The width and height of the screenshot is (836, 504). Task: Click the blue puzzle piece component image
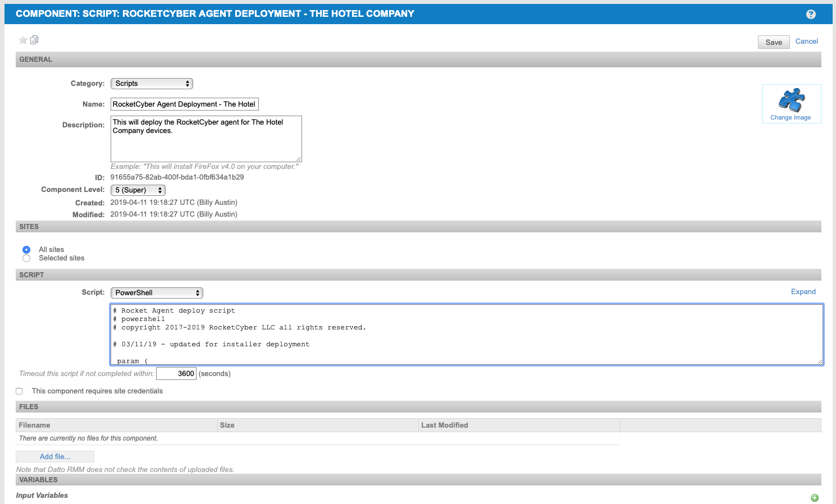(792, 100)
